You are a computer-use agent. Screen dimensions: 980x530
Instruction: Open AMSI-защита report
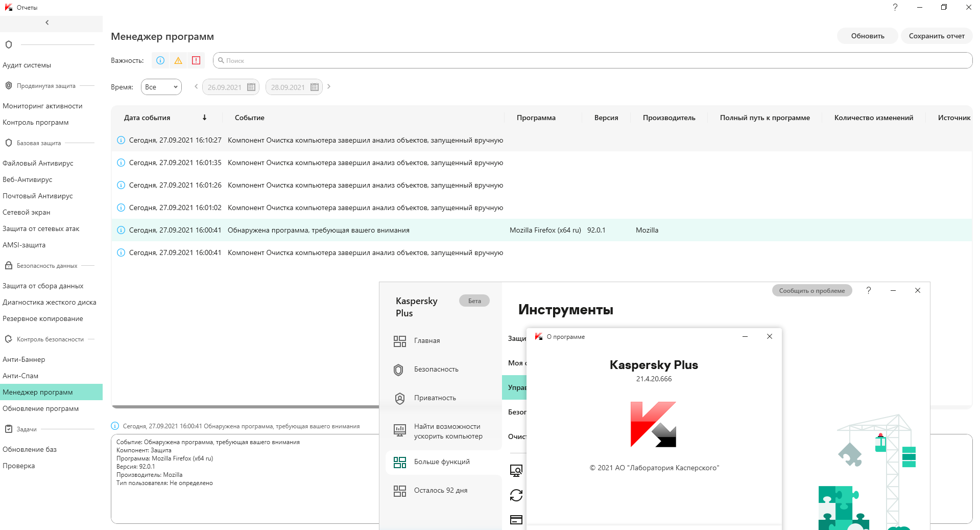(24, 245)
